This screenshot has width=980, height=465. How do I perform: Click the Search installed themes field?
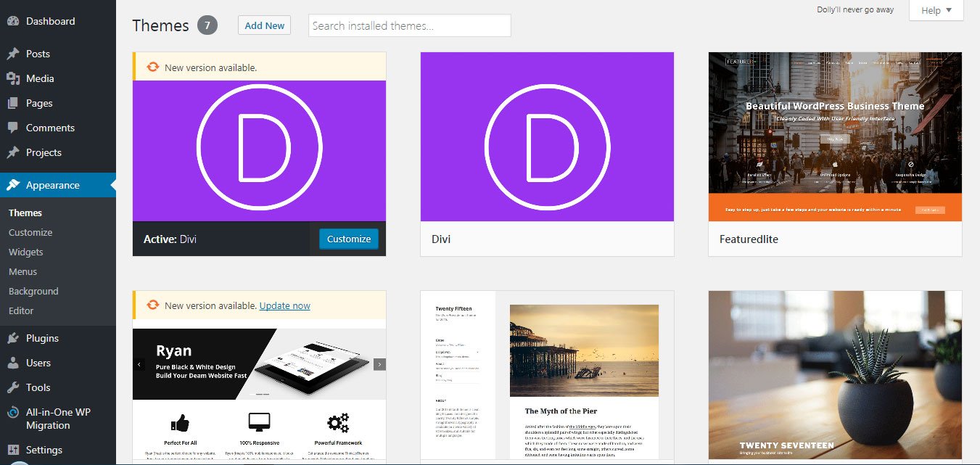click(409, 25)
